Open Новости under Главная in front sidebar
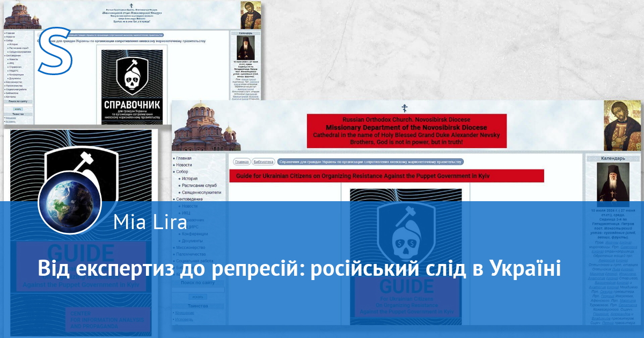 point(184,165)
